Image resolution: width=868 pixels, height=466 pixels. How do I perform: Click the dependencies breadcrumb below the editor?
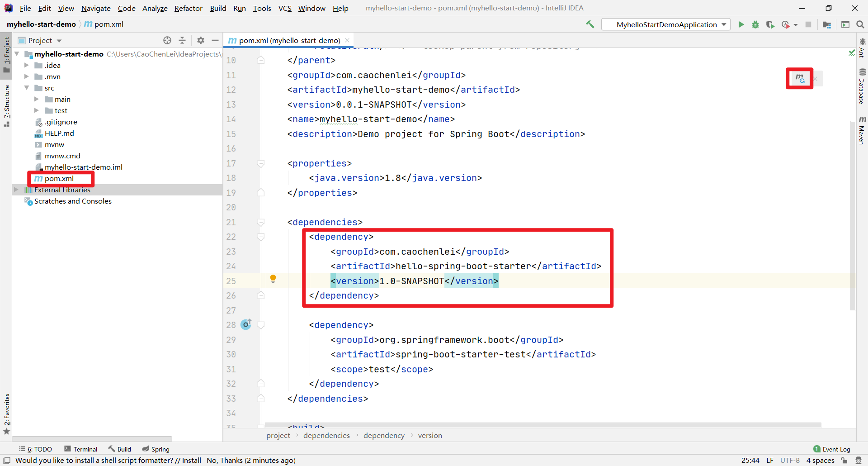(326, 435)
